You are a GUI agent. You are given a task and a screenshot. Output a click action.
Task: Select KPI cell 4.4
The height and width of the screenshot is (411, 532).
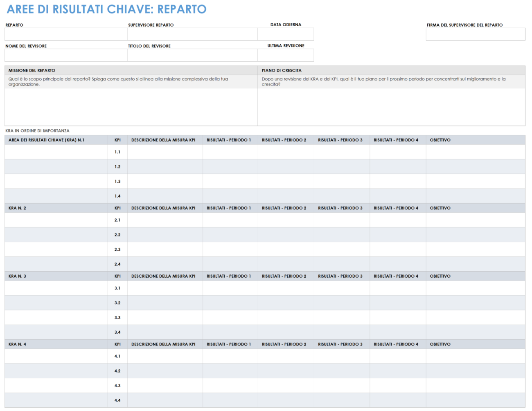pyautogui.click(x=117, y=400)
